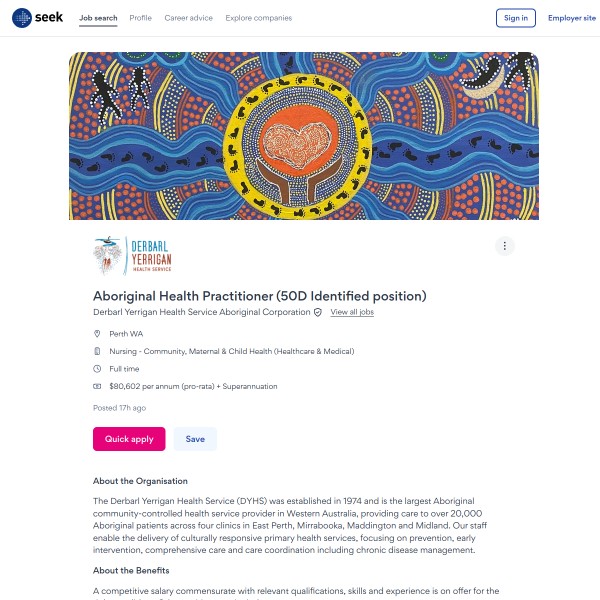600x600 pixels.
Task: Click the classification building icon
Action: point(98,351)
